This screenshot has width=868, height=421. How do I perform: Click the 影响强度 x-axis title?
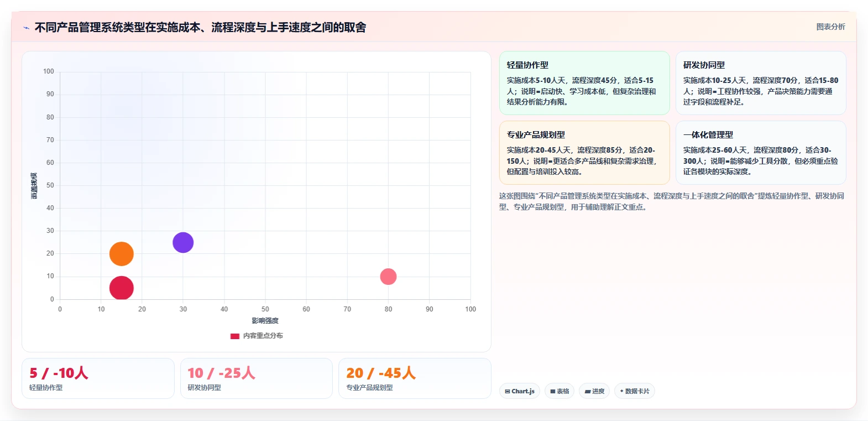pos(265,321)
